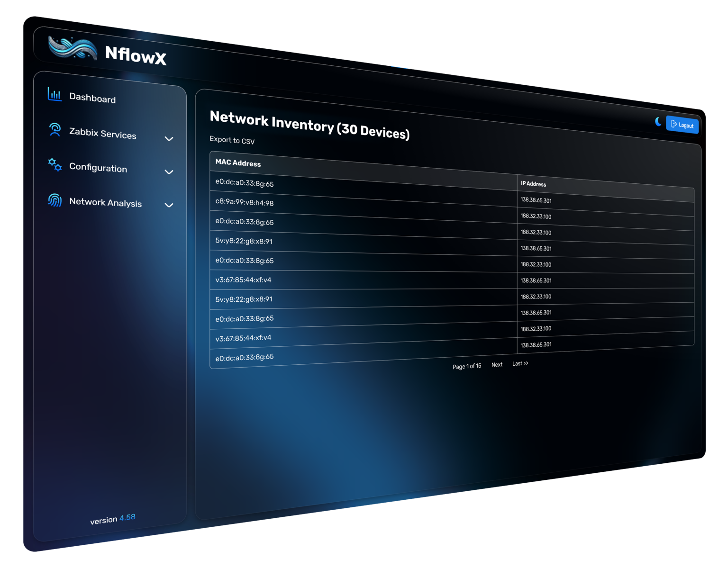The width and height of the screenshot is (728, 568).
Task: Select the row with MAC c8:9a:99:v8:h4:98
Action: (x=245, y=202)
